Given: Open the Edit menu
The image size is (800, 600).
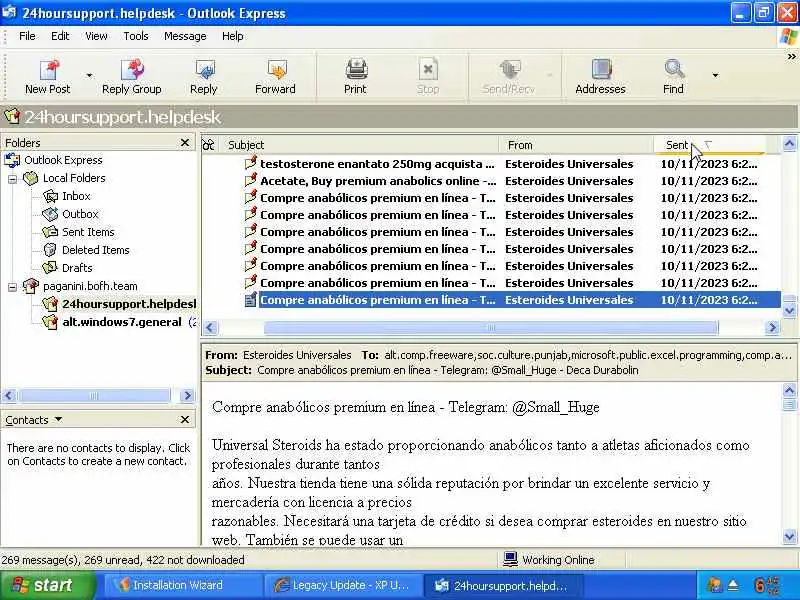Looking at the screenshot, I should pyautogui.click(x=60, y=36).
